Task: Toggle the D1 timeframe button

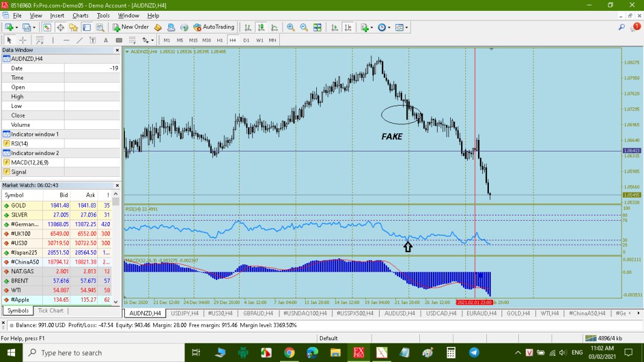Action: (246, 40)
